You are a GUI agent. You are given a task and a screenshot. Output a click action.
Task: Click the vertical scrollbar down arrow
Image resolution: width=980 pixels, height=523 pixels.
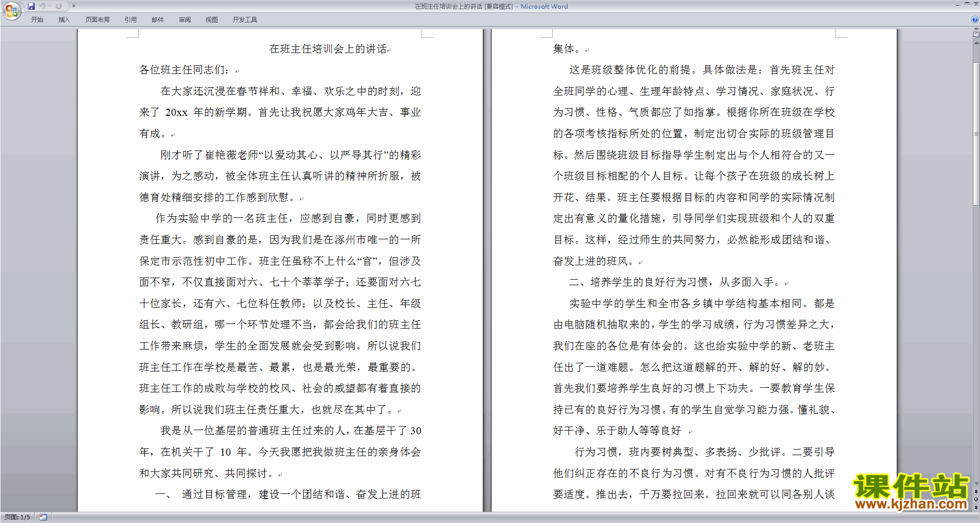click(976, 484)
